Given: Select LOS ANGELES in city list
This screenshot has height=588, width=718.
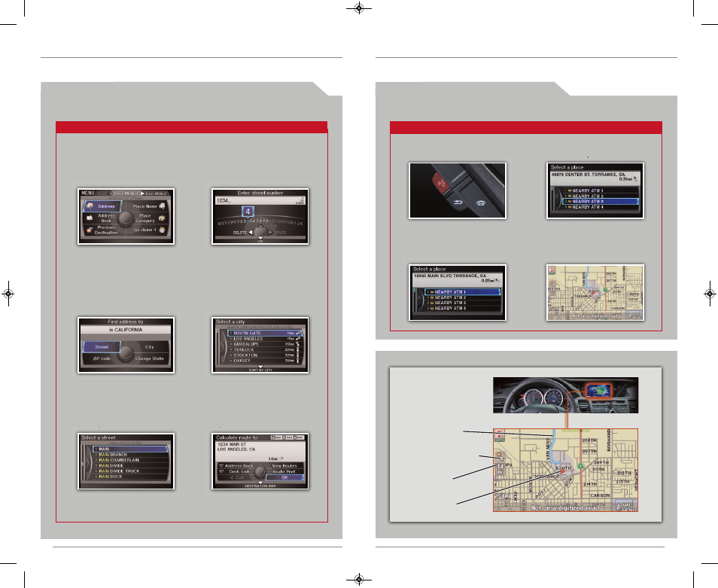Looking at the screenshot, I should pyautogui.click(x=265, y=339).
